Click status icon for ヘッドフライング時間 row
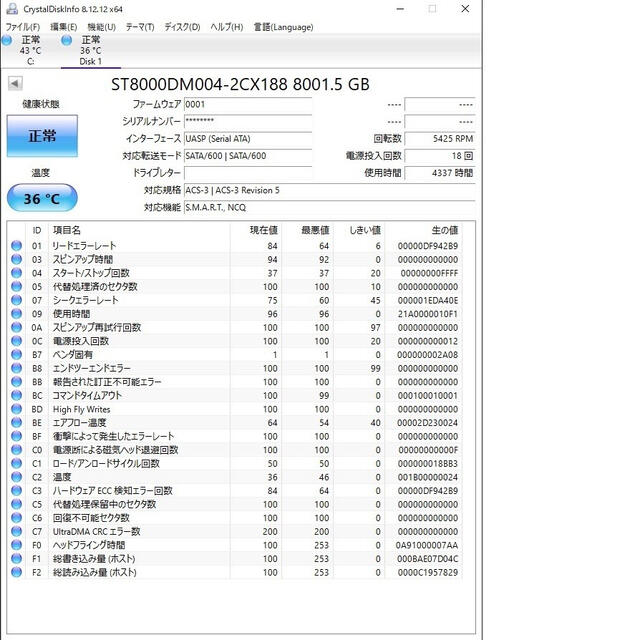Image resolution: width=640 pixels, height=640 pixels. pyautogui.click(x=16, y=545)
